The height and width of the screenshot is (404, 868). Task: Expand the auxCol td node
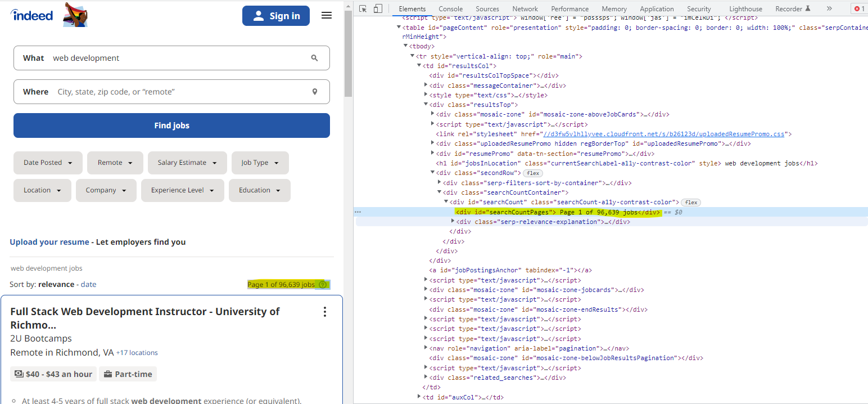(419, 397)
